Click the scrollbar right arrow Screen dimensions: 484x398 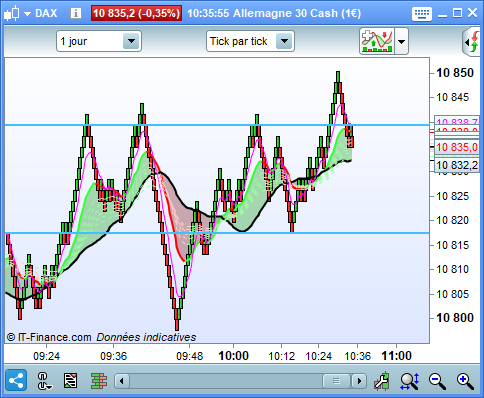pyautogui.click(x=359, y=381)
